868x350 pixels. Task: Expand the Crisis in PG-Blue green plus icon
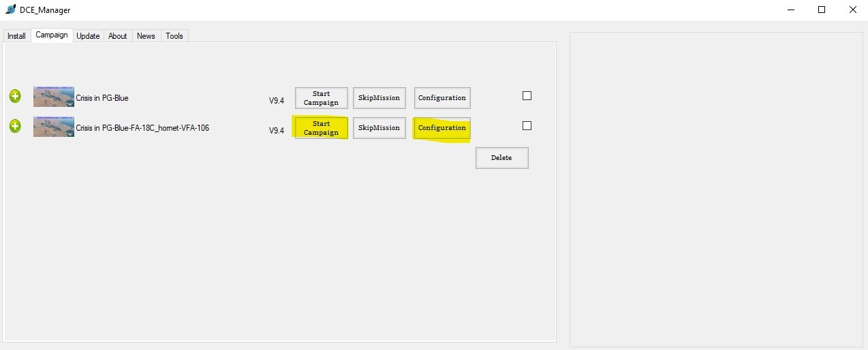(15, 96)
